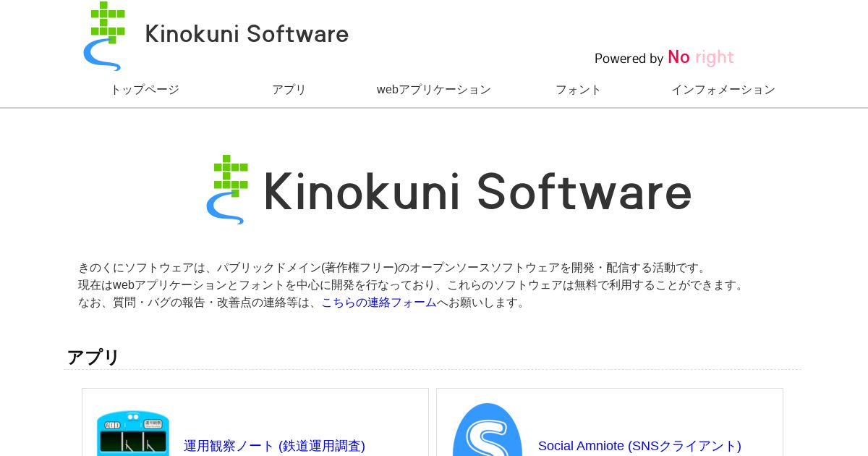Viewport: 868px width, 456px height.
Task: Open the アプリ navigation item
Action: click(289, 90)
